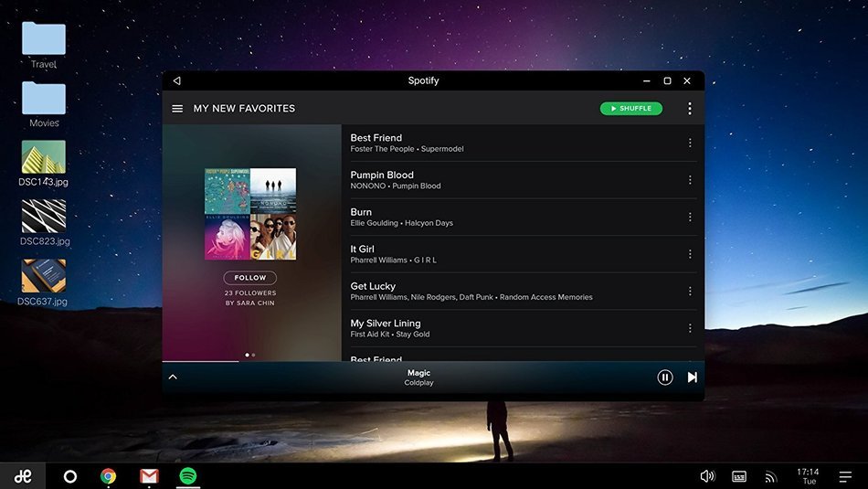868x489 pixels.
Task: Open the Spotify hamburger menu
Action: click(x=177, y=109)
